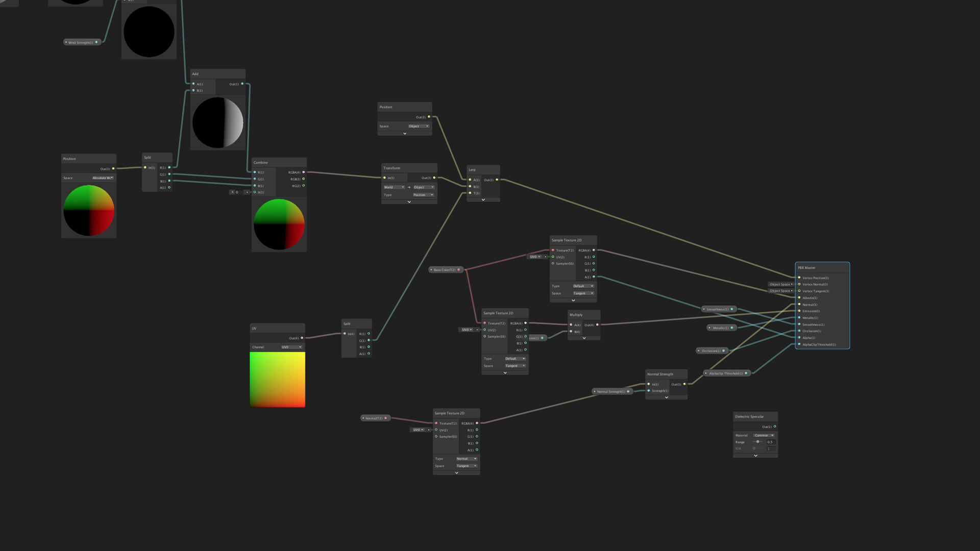Screen dimensions: 980x551
Task: Click the Multiply node B(4) input port
Action: [x=571, y=332]
